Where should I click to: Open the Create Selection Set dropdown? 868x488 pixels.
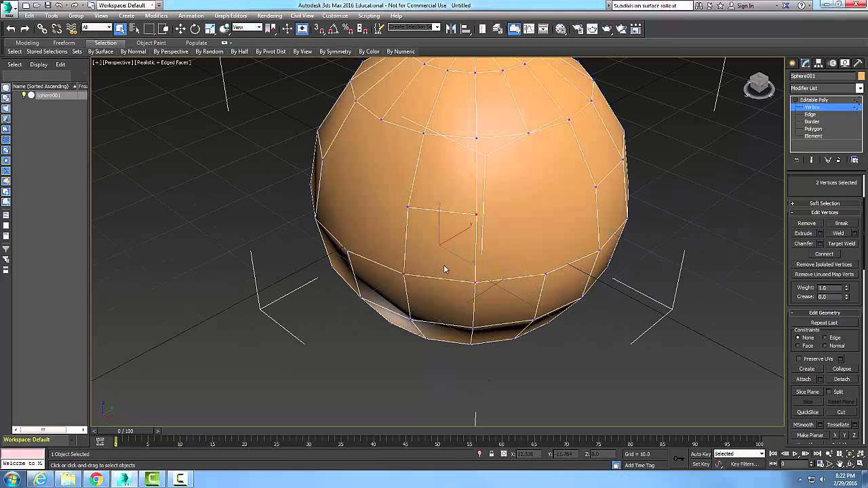(x=414, y=28)
